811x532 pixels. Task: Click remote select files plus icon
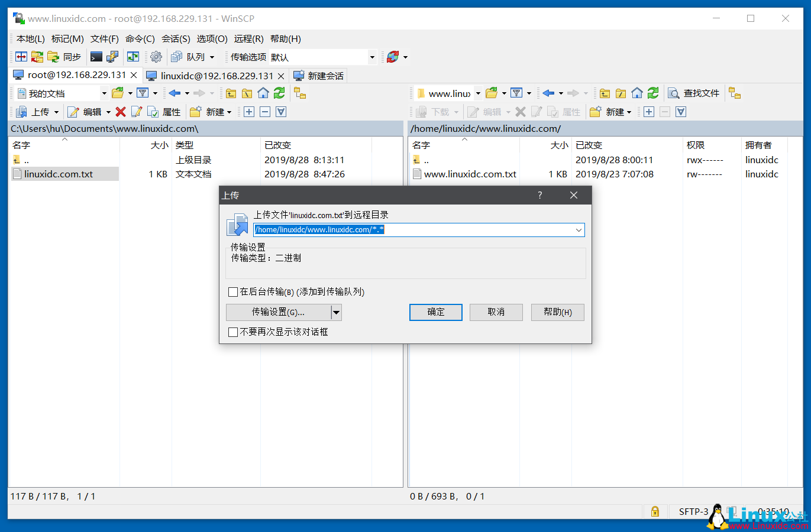pos(649,112)
